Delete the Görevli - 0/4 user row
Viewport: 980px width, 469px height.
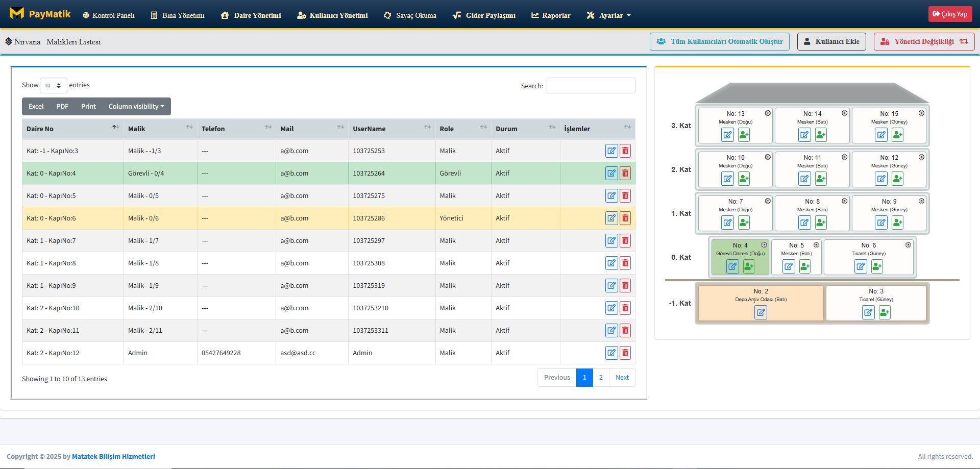click(x=625, y=173)
